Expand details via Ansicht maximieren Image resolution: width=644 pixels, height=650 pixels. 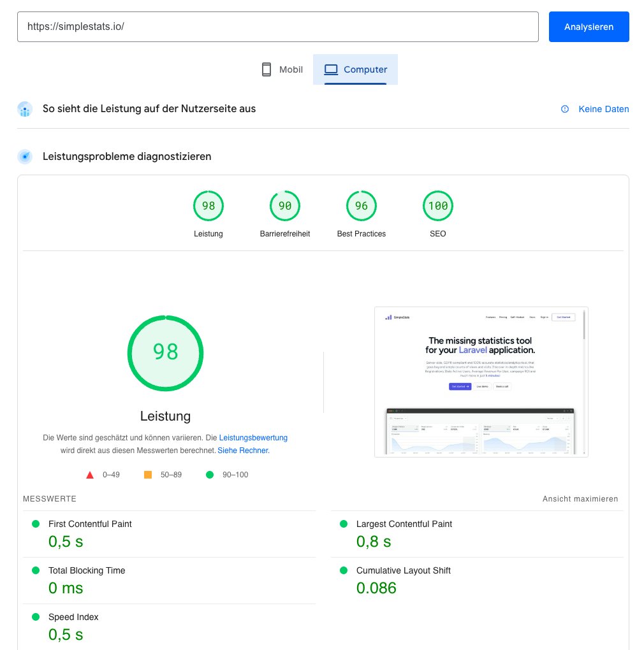pos(580,499)
